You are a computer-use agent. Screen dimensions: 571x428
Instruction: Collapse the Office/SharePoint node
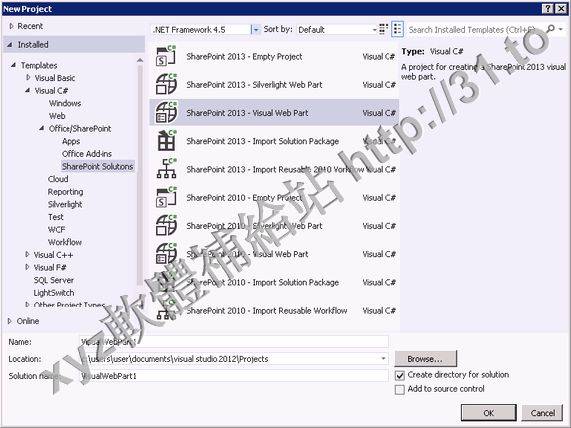42,128
